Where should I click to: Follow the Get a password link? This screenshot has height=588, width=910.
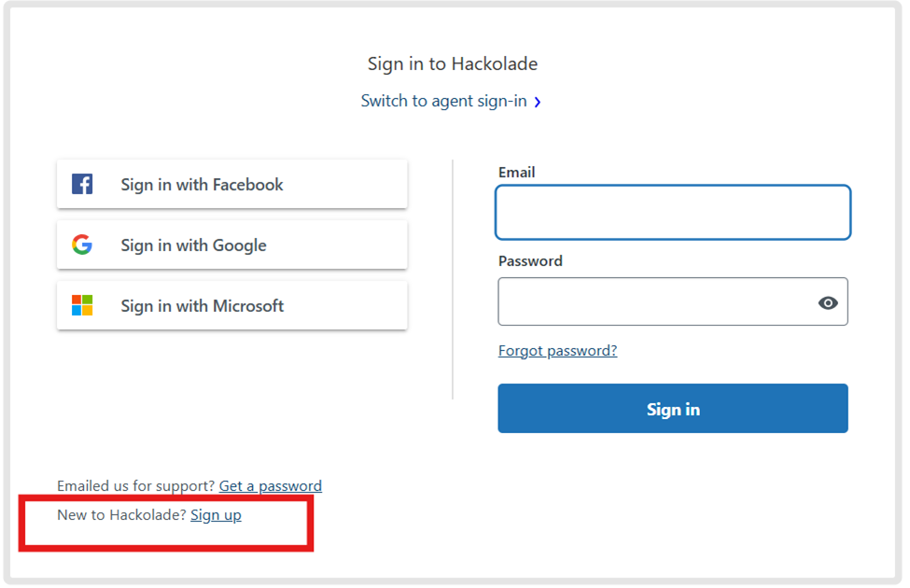coord(270,486)
